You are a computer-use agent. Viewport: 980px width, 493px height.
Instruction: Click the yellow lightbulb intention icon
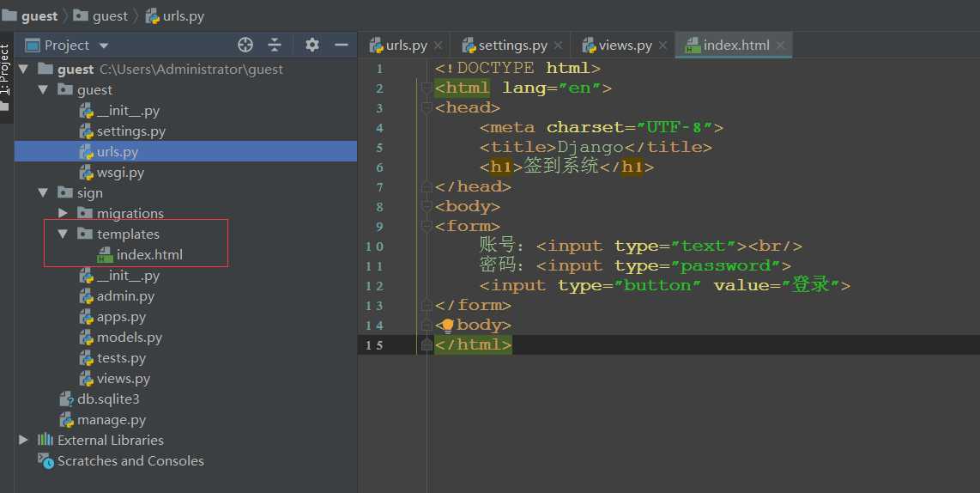(447, 325)
